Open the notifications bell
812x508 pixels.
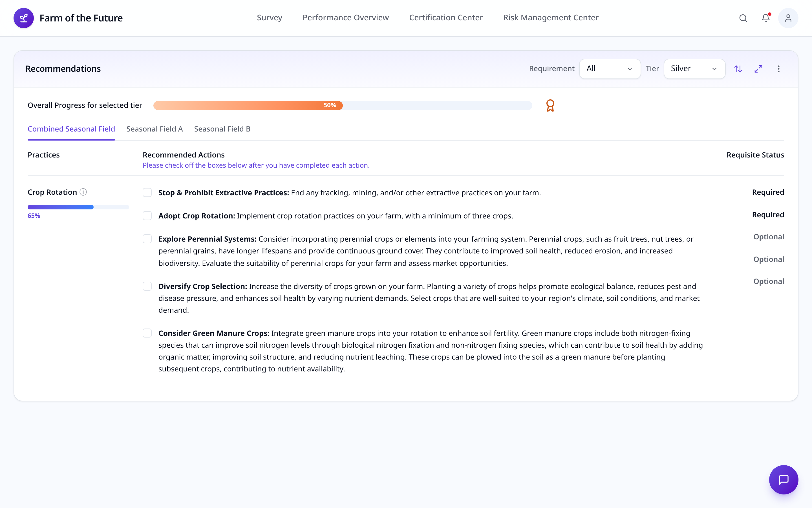pyautogui.click(x=766, y=18)
